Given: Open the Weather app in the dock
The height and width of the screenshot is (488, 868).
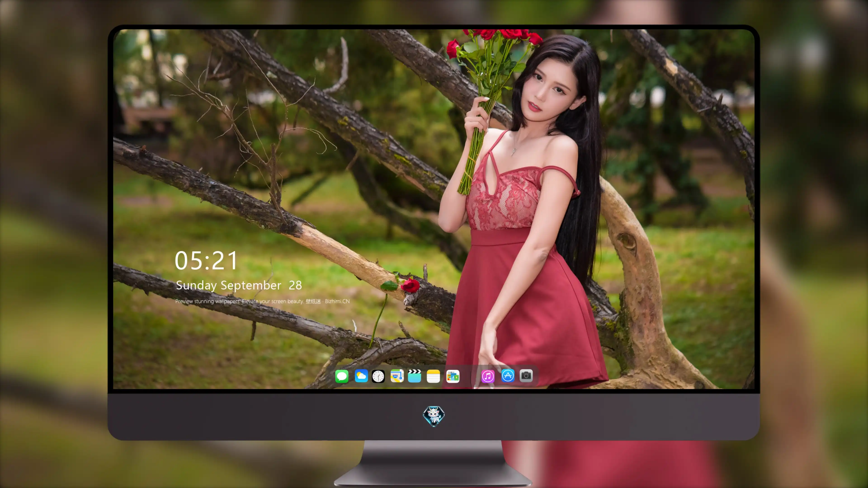Looking at the screenshot, I should (x=361, y=376).
